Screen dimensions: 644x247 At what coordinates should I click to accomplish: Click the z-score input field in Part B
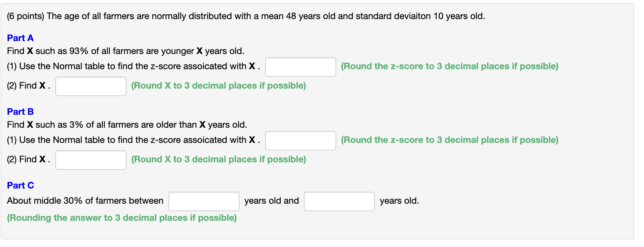pos(300,140)
